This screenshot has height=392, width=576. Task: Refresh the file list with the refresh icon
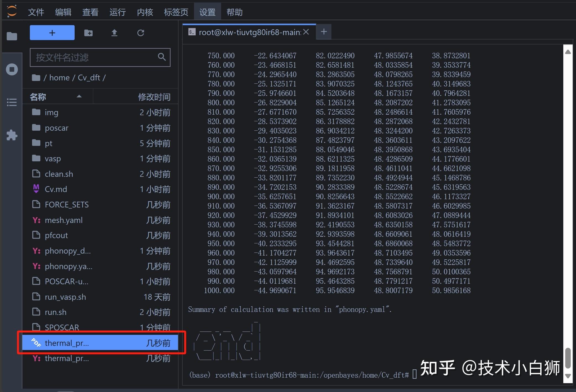pos(141,33)
